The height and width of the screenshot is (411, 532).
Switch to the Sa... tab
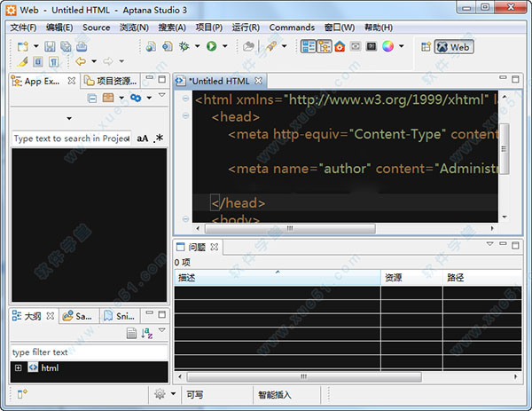click(78, 316)
